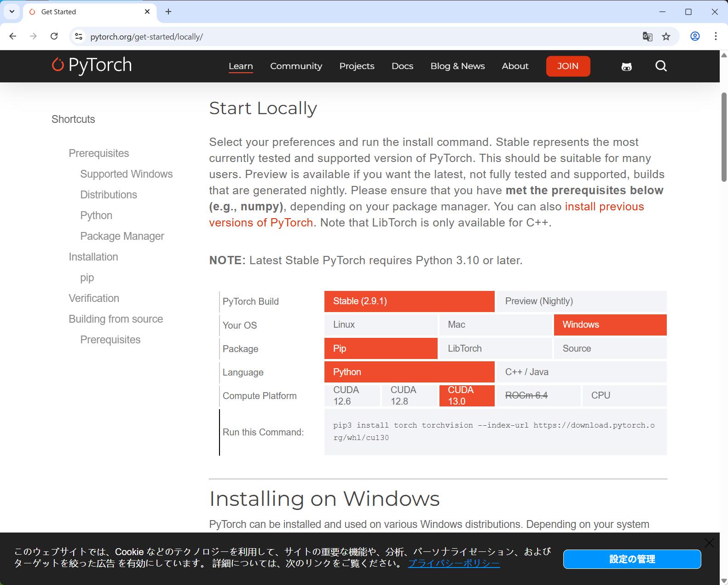Go to the Docs menu item

[402, 66]
